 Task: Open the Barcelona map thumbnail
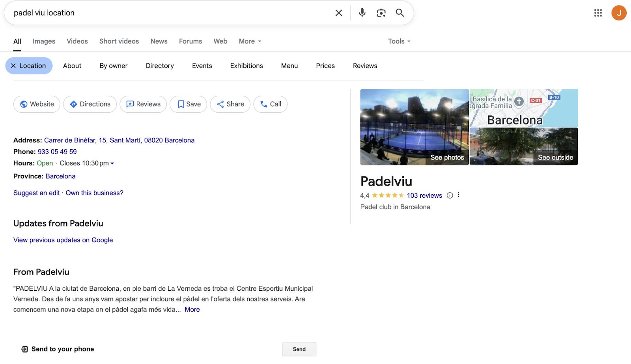[x=523, y=108]
